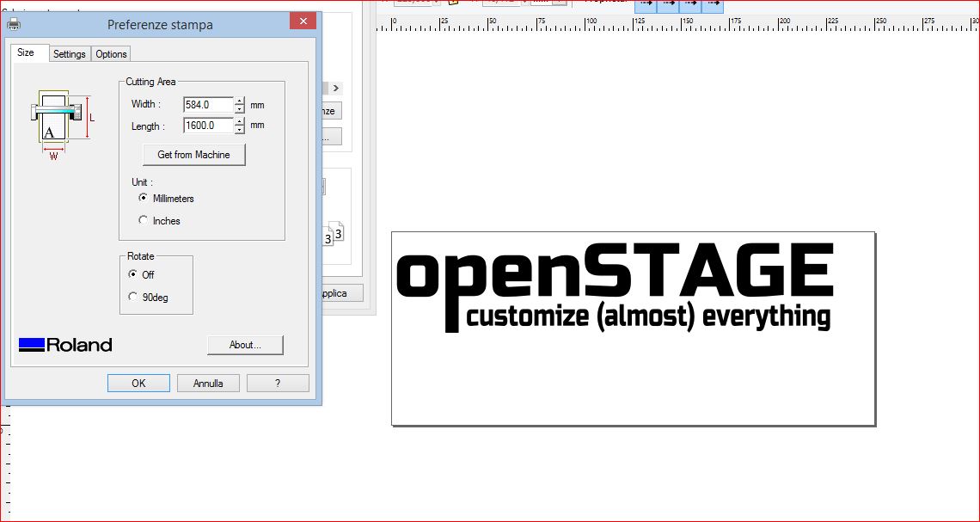Click the printer icon in title bar

tap(14, 24)
